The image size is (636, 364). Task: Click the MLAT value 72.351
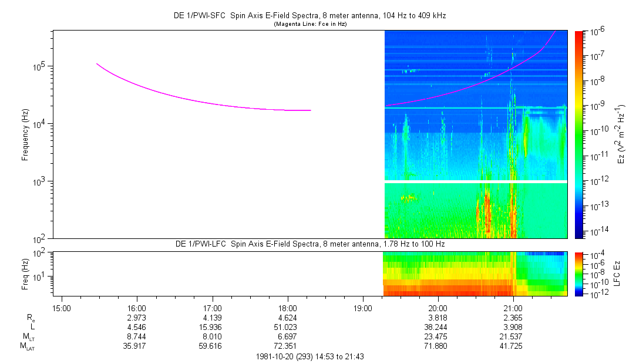click(x=287, y=346)
